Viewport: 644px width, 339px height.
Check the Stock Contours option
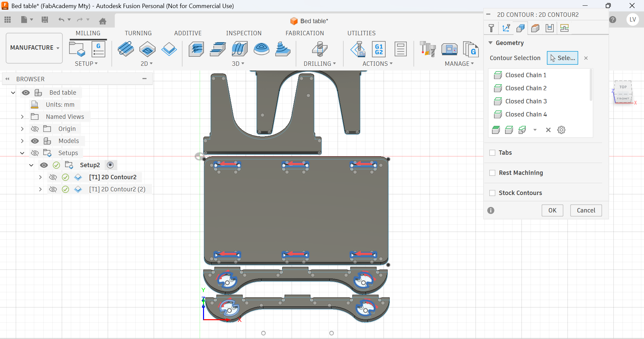492,193
